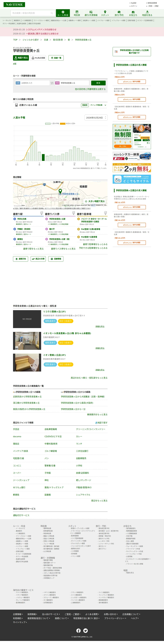Click the どこでもサイクル bicycle banner
The image size is (164, 644).
132,179
